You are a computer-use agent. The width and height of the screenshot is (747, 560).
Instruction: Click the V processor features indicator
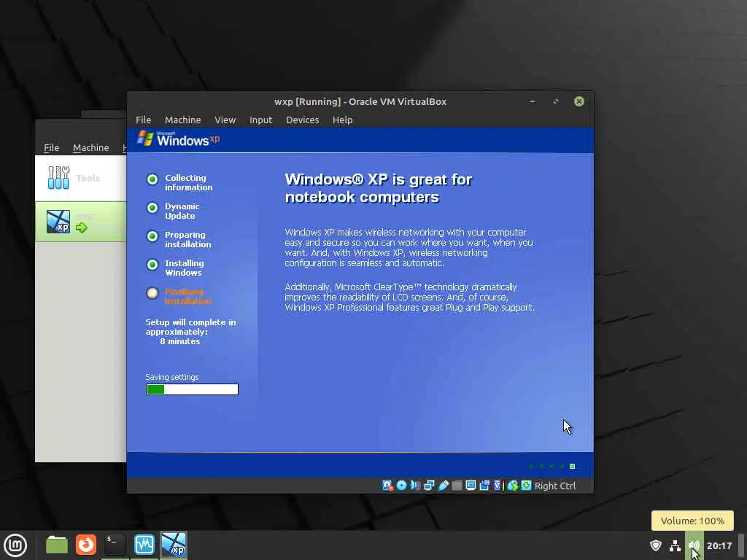pos(498,485)
